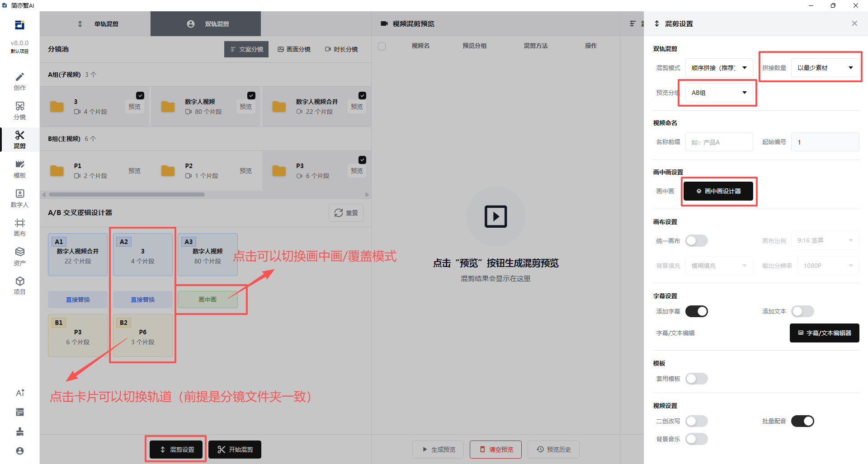Click folder icon of 数字人视频合并
868x464 pixels.
click(x=279, y=107)
